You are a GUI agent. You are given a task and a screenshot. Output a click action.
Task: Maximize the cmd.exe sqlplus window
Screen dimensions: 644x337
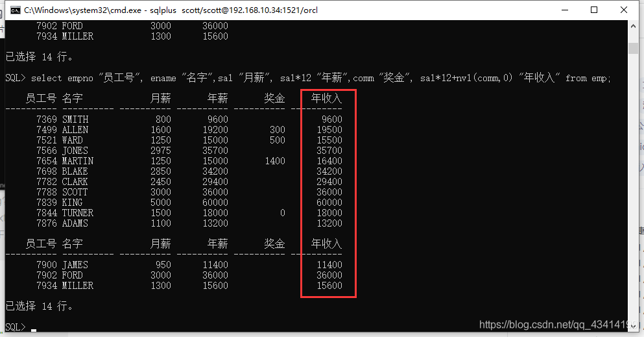click(x=594, y=10)
